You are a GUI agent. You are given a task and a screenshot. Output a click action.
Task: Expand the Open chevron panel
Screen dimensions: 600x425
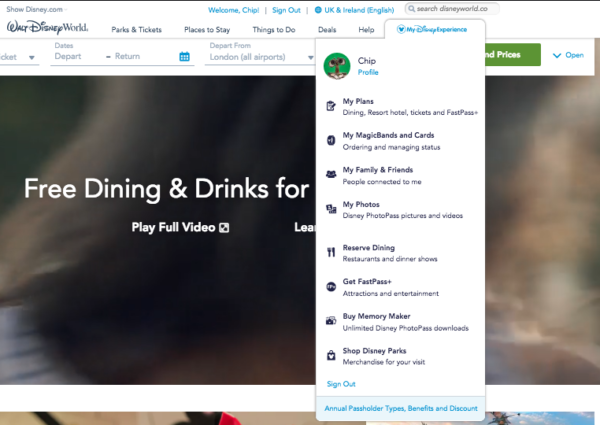567,55
